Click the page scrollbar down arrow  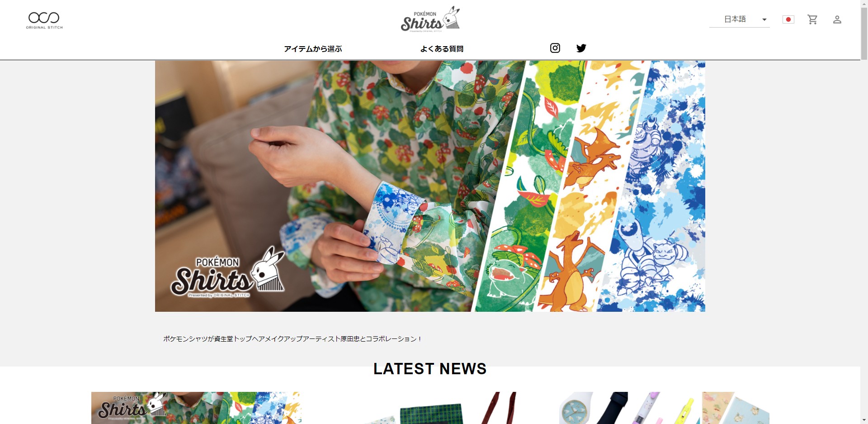coord(864,420)
